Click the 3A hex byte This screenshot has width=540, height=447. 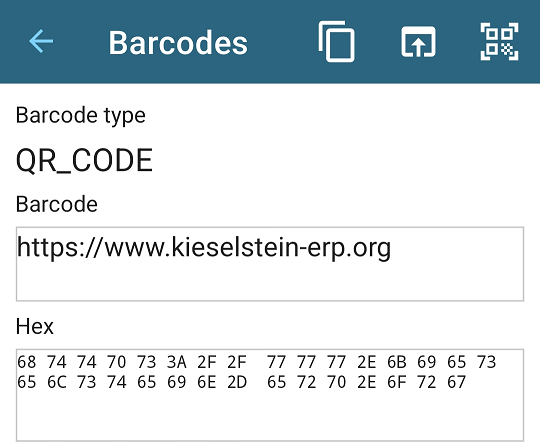click(177, 362)
